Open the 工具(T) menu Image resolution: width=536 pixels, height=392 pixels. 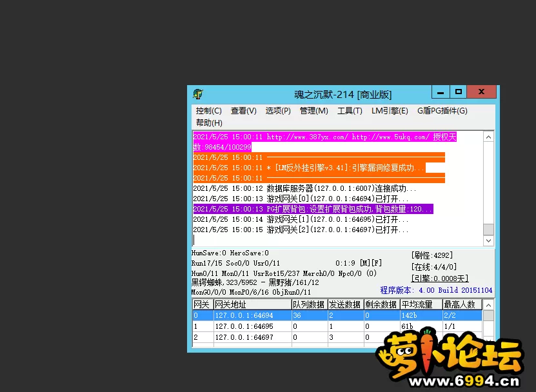(x=350, y=111)
